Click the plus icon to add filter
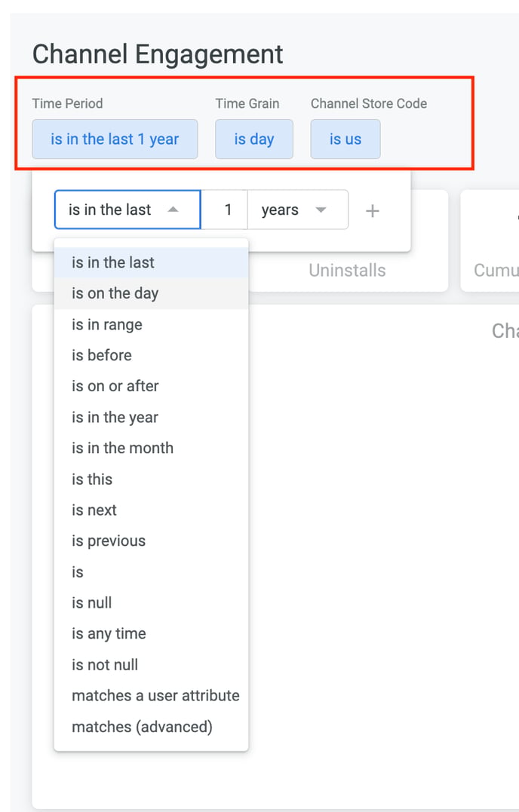Image resolution: width=519 pixels, height=812 pixels. [x=372, y=210]
